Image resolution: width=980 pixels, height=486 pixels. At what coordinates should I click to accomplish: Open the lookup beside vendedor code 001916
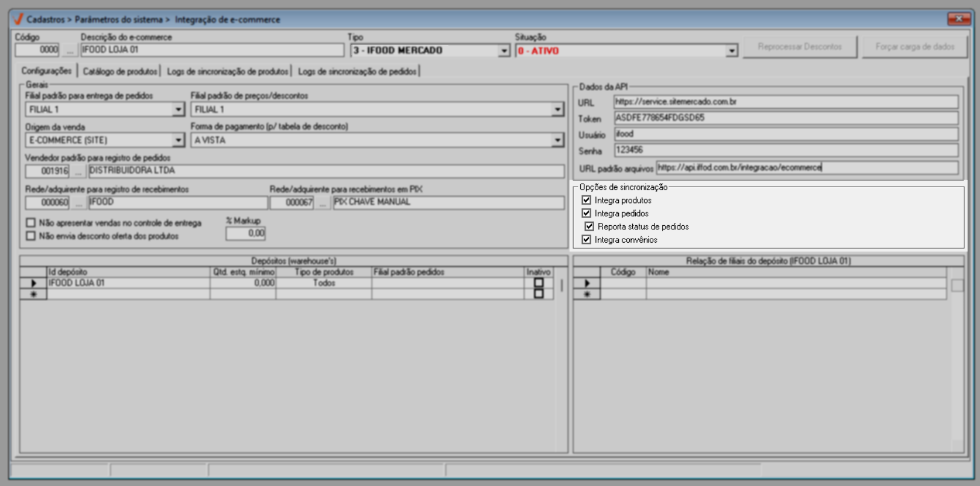78,171
